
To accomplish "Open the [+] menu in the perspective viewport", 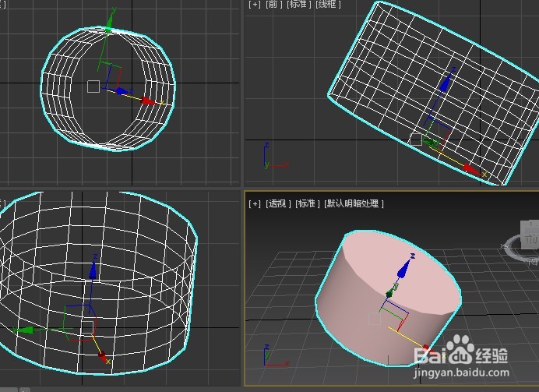I will point(255,203).
